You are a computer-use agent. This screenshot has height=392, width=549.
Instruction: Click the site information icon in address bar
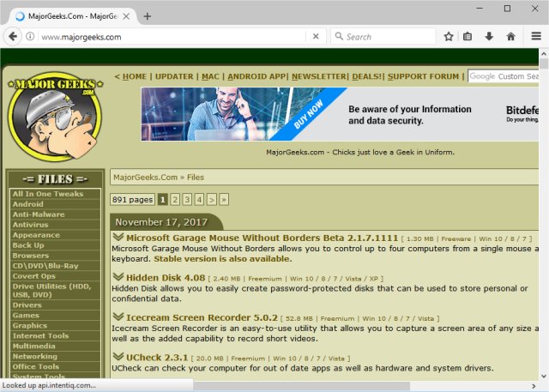pyautogui.click(x=31, y=37)
